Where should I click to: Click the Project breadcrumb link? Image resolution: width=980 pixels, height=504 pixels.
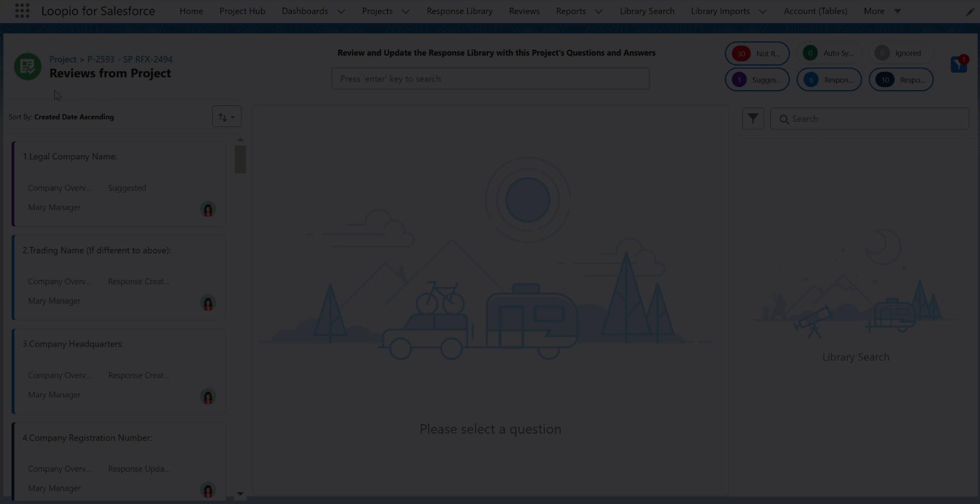click(63, 59)
